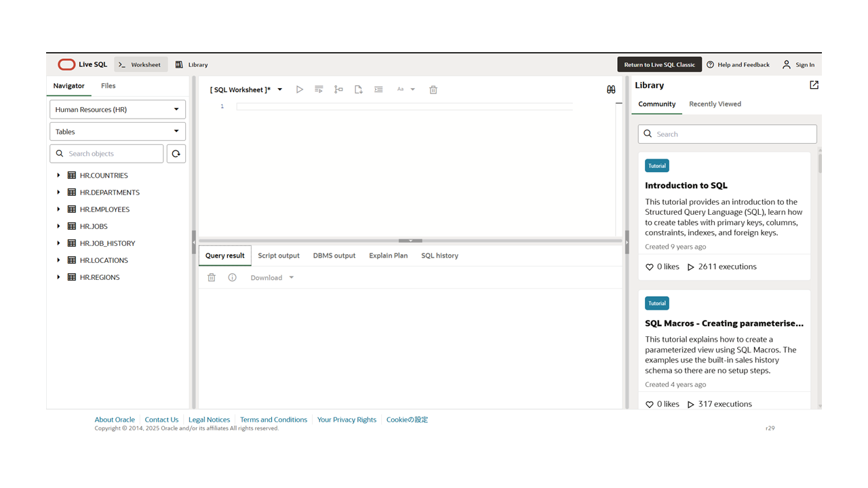Open the Download dropdown in results

coord(273,278)
